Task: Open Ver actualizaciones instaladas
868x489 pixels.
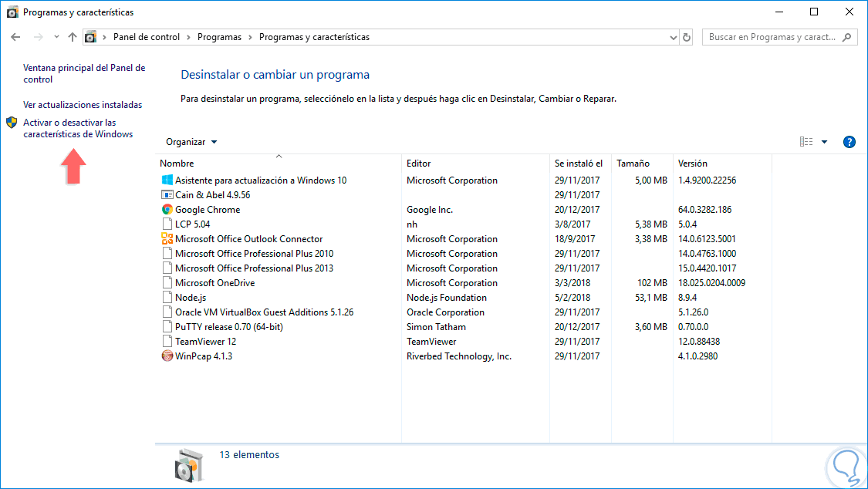Action: [x=83, y=105]
